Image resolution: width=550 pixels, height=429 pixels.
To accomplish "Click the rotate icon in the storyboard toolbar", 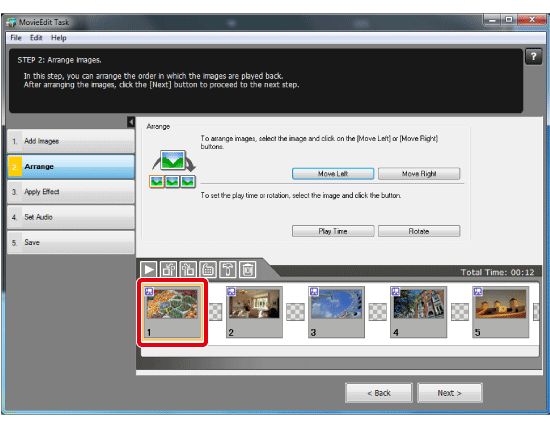I will coord(208,269).
